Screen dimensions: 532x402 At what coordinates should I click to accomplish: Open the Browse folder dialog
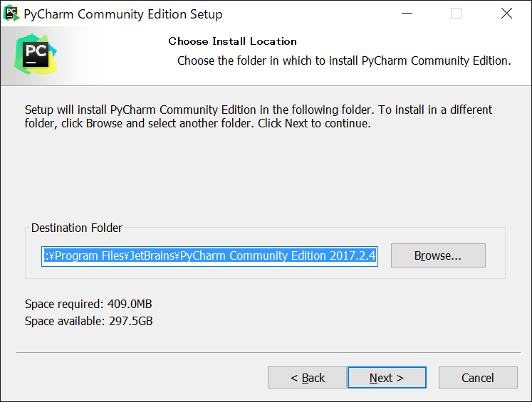pyautogui.click(x=438, y=255)
